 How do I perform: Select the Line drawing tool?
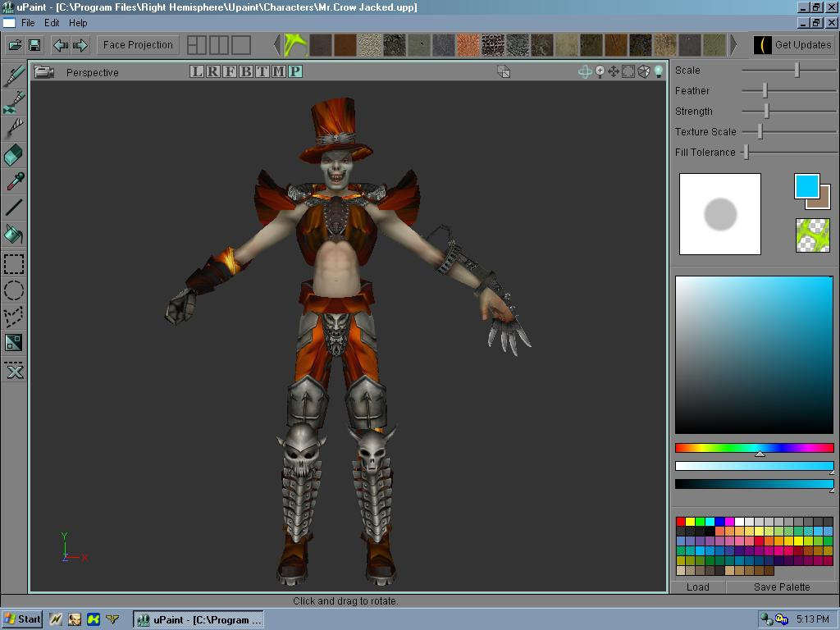point(12,208)
